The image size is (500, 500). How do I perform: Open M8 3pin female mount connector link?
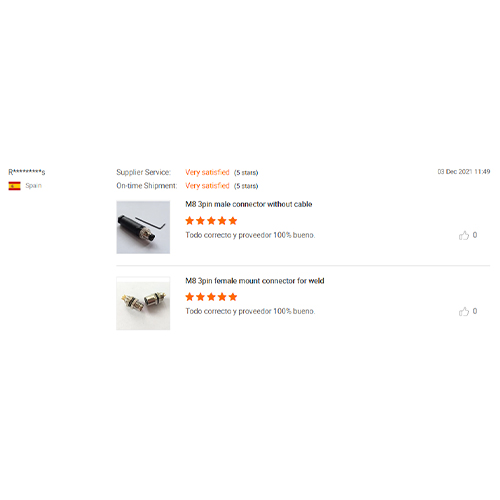[x=255, y=281]
